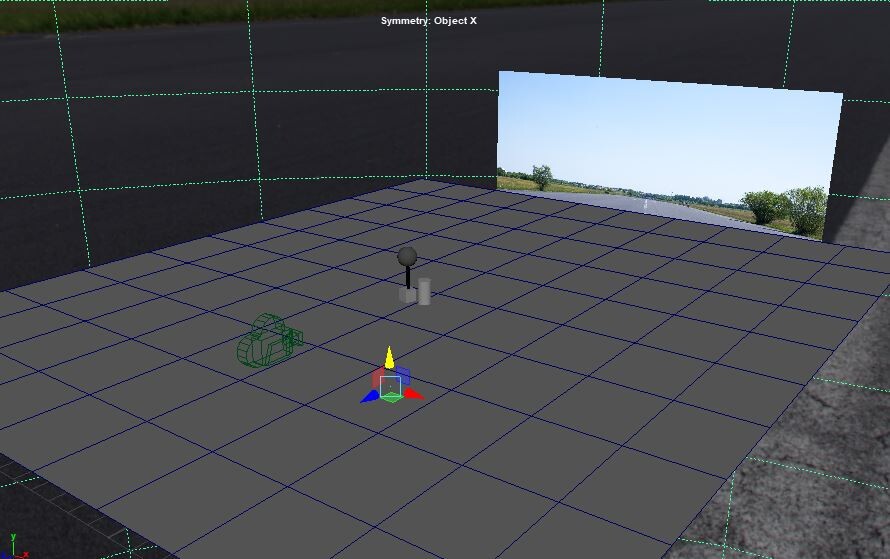890x559 pixels.
Task: Click the blue plane handle of manipulator
Action: click(402, 375)
